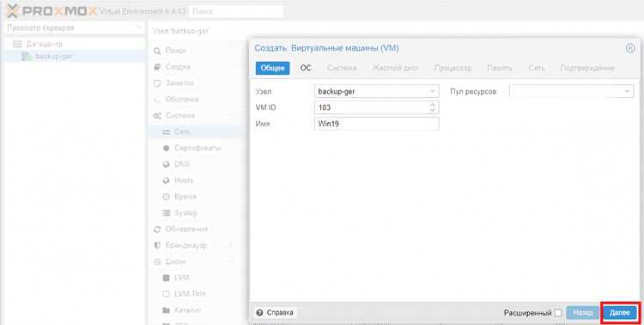Open the Каталог menu entry
Image resolution: width=644 pixels, height=325 pixels.
point(188,310)
